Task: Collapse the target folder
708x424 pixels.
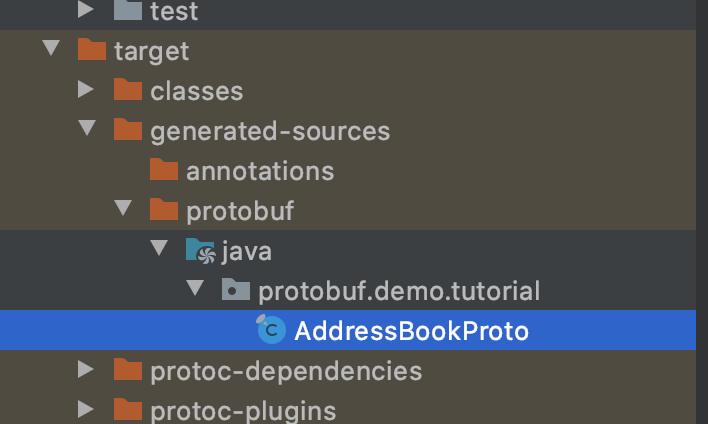Action: [52, 50]
